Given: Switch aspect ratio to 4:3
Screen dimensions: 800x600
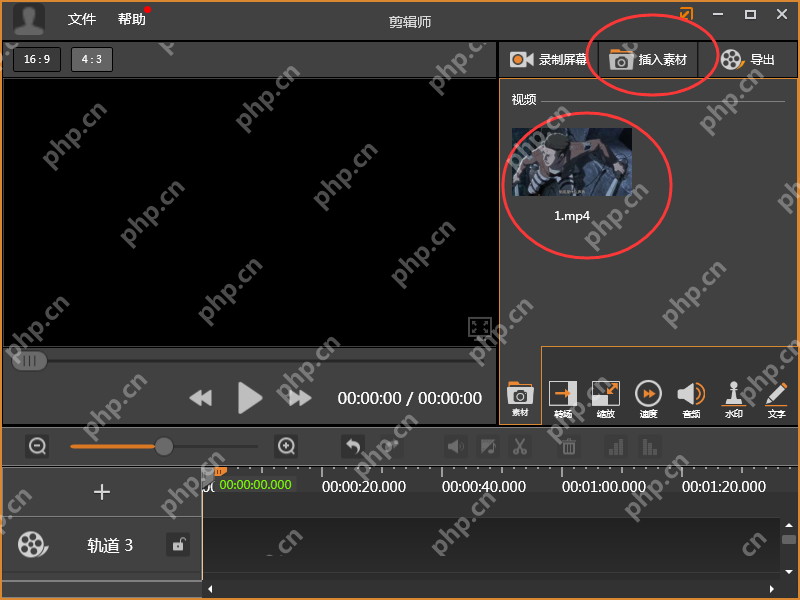Looking at the screenshot, I should click(92, 59).
